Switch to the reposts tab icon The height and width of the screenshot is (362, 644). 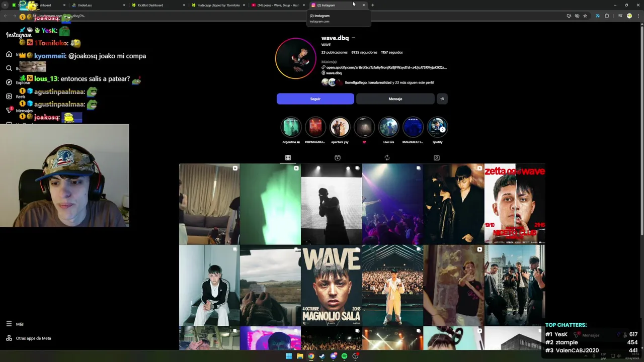click(387, 157)
